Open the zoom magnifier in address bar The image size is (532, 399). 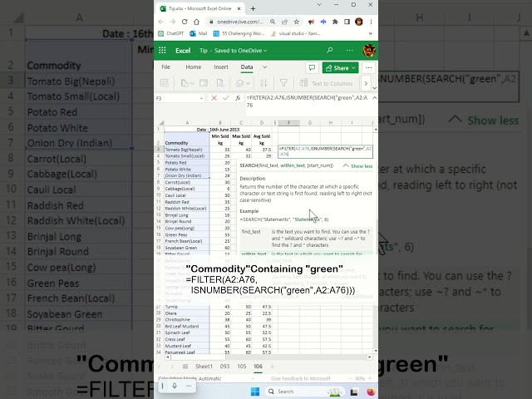coord(273,22)
